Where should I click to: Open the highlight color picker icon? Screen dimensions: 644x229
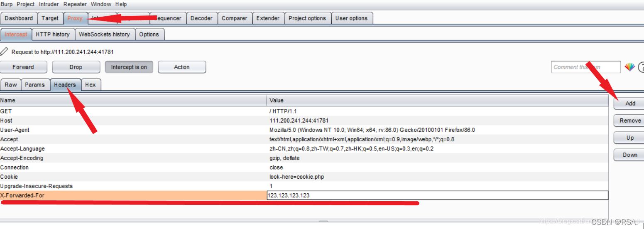click(x=630, y=67)
